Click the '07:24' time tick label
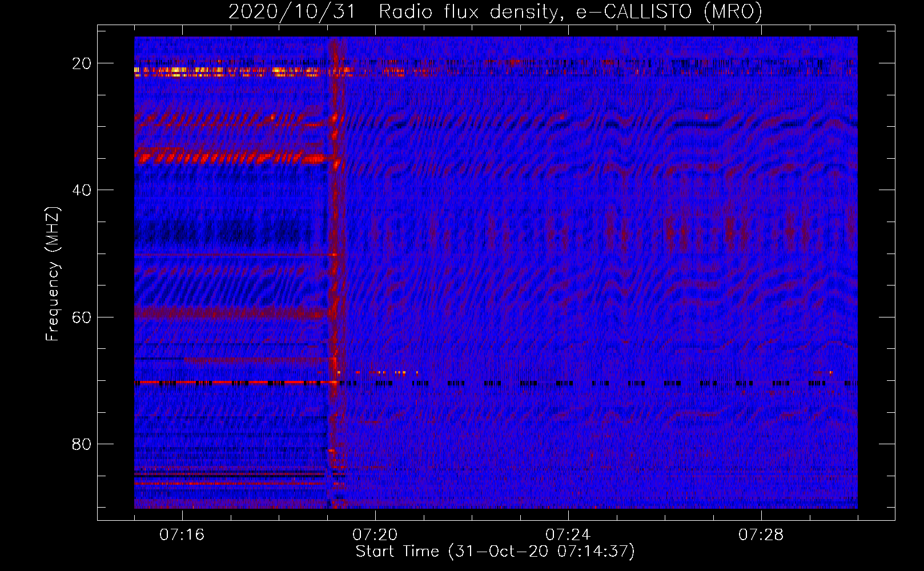This screenshot has width=924, height=571. coord(568,535)
